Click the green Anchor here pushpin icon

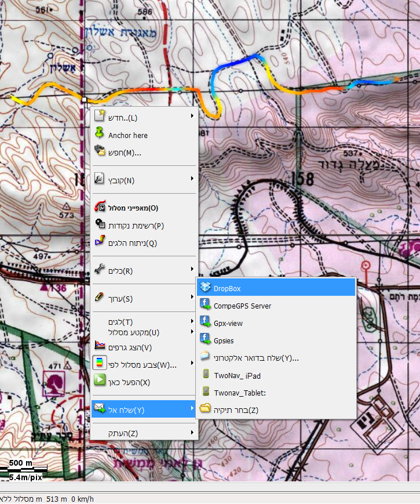pyautogui.click(x=98, y=135)
